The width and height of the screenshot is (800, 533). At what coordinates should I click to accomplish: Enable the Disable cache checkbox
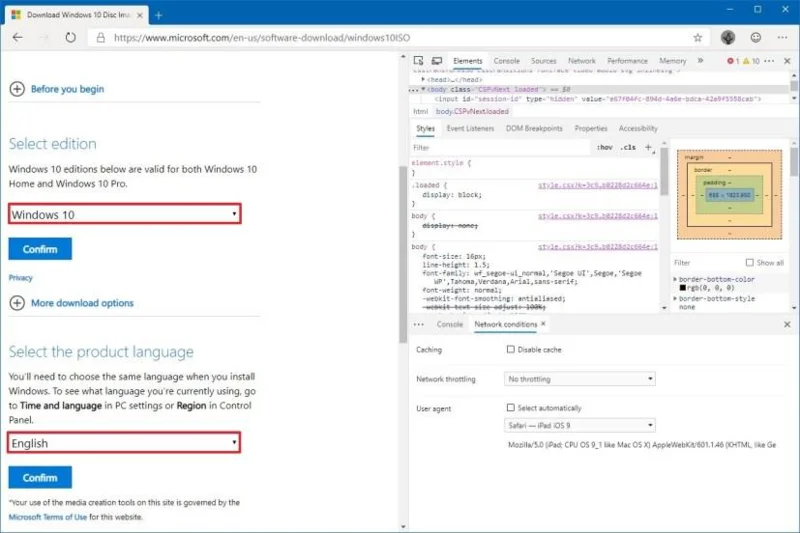[511, 349]
